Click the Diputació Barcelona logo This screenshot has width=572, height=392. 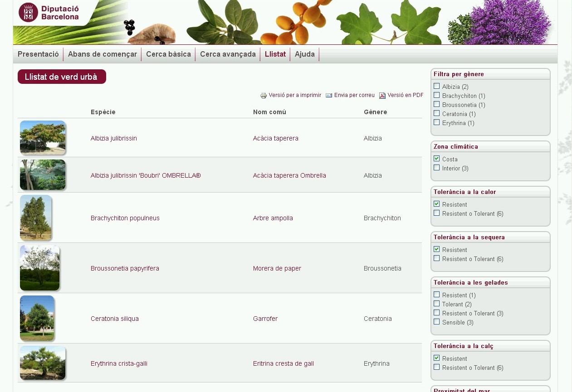(x=49, y=13)
